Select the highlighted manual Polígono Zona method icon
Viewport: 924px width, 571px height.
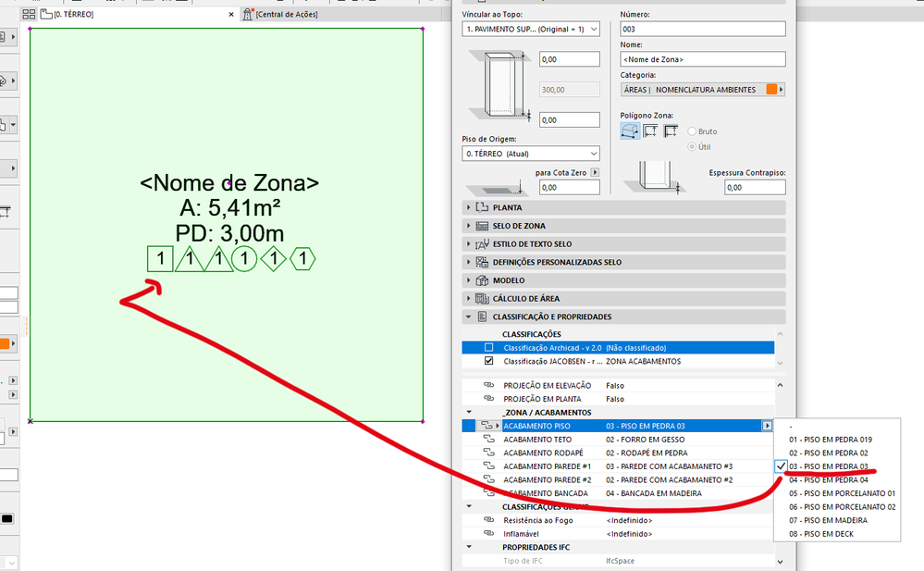(x=630, y=131)
